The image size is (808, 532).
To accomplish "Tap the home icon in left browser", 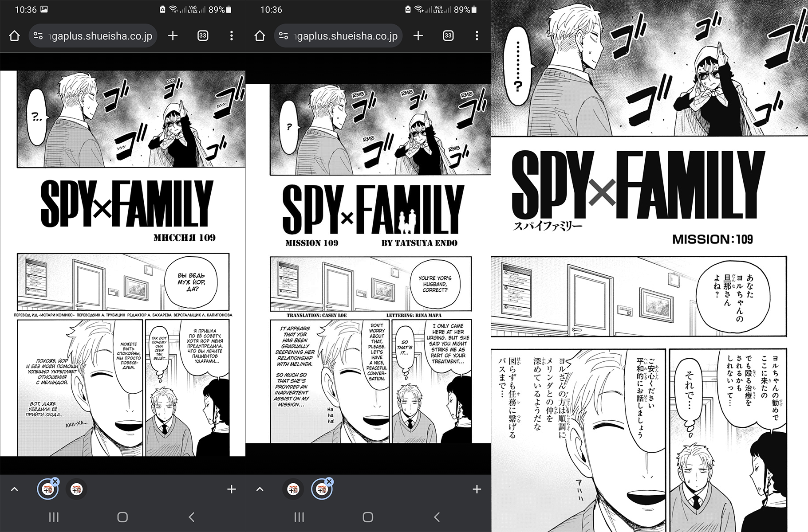I will 14,36.
